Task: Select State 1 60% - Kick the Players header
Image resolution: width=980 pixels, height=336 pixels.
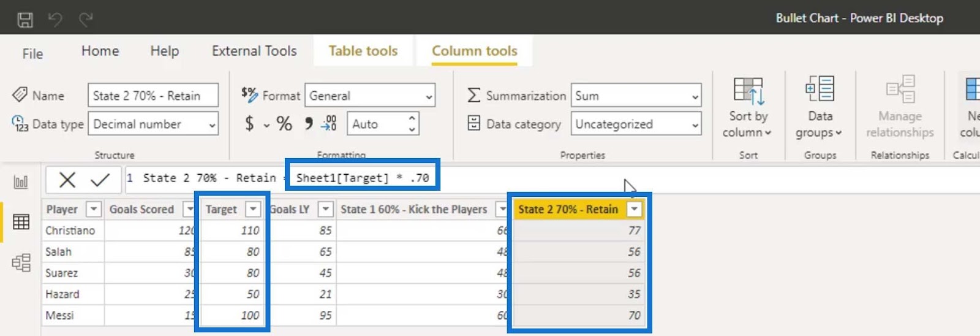Action: (x=414, y=209)
